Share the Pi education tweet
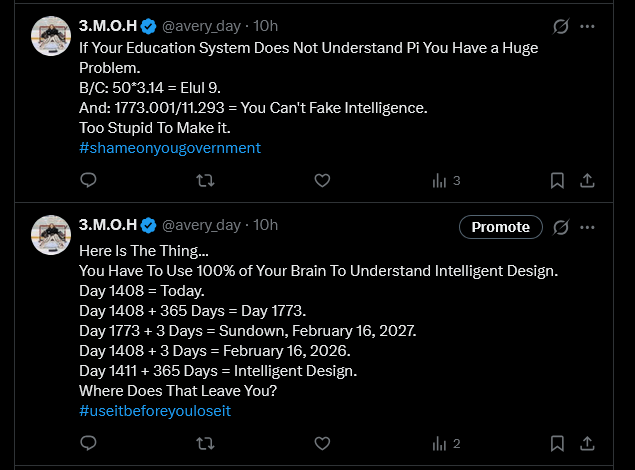The height and width of the screenshot is (470, 635). coord(588,181)
